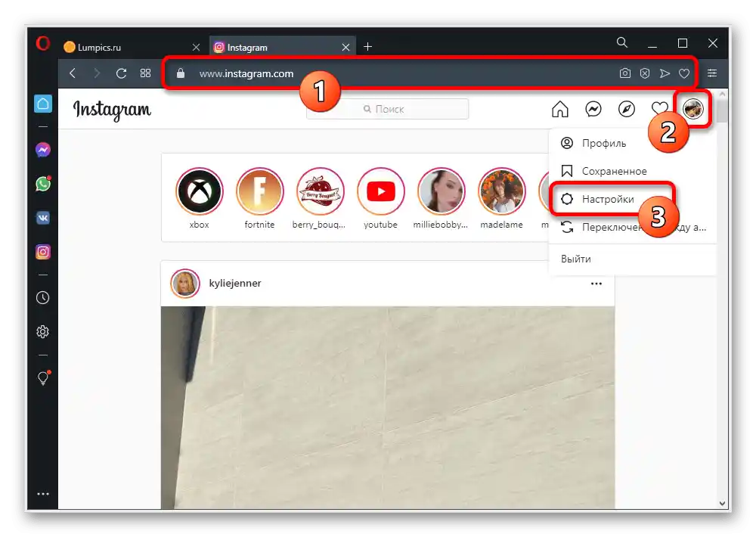Select Сохраненное in the dropdown menu
The image size is (756, 537).
point(633,171)
